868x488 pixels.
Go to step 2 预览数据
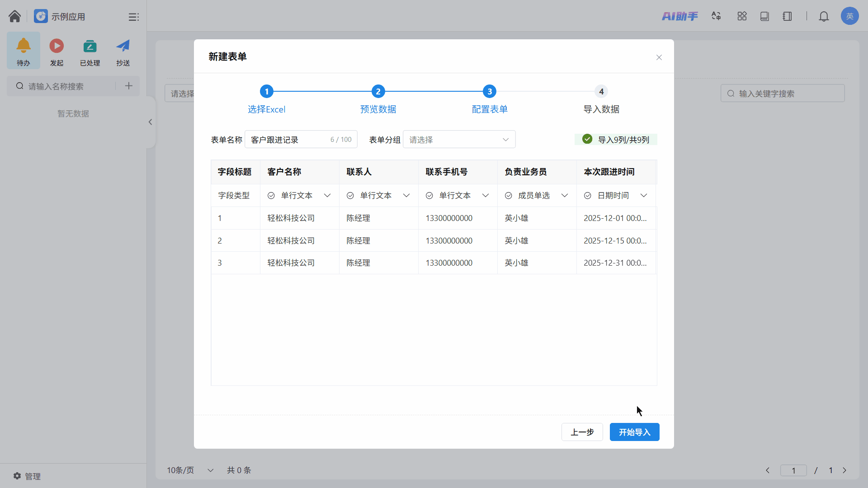[x=378, y=92]
